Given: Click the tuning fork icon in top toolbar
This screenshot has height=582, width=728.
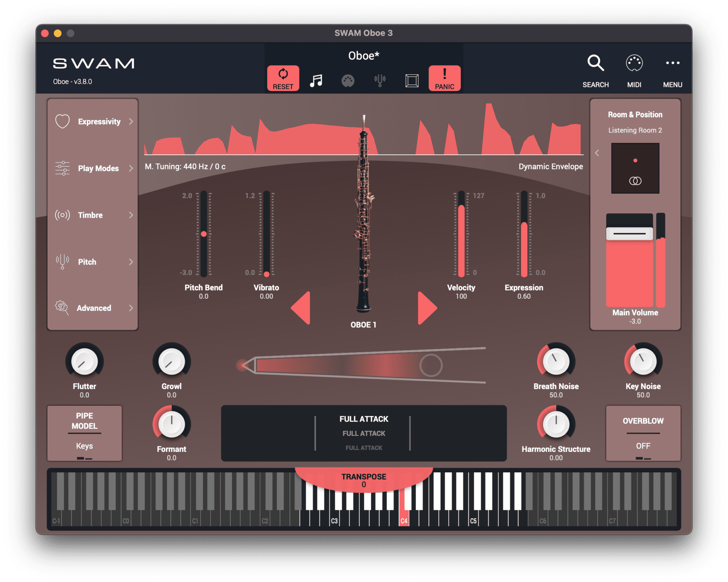Looking at the screenshot, I should coord(380,80).
